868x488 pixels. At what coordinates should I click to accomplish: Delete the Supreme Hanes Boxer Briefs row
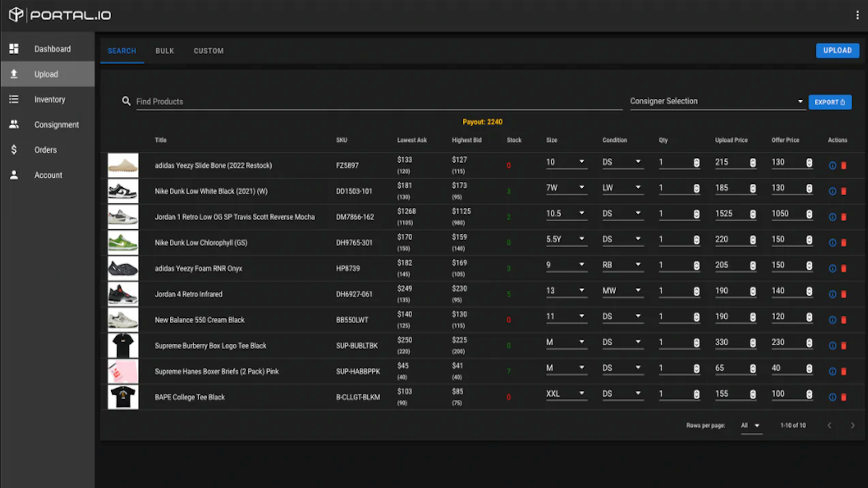pos(844,371)
